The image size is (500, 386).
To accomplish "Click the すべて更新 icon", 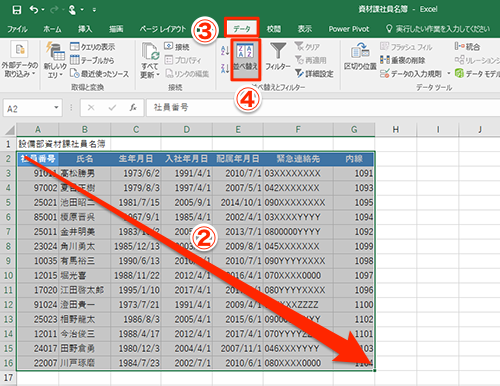I will point(150,52).
